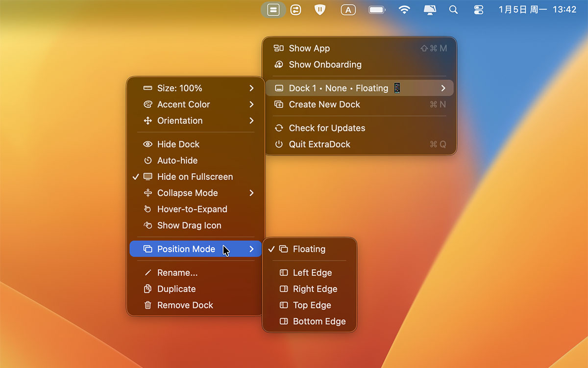
Task: Click Rename... to rename the dock
Action: [x=177, y=273]
